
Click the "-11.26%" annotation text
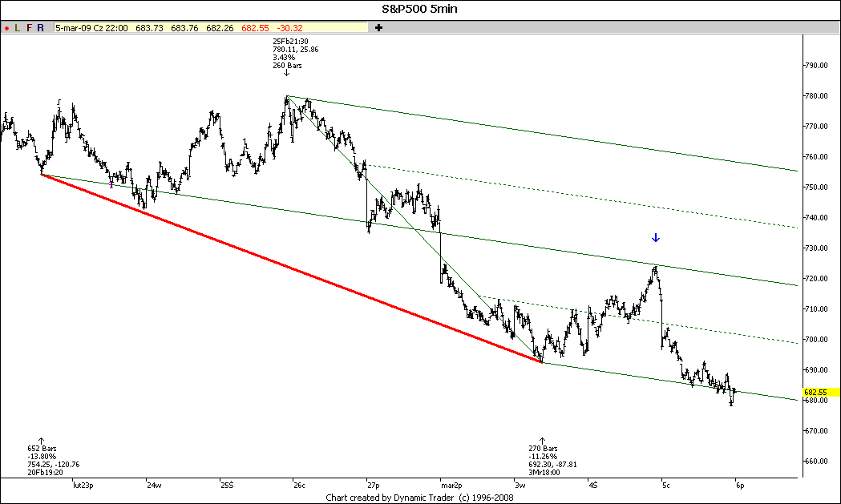point(543,456)
